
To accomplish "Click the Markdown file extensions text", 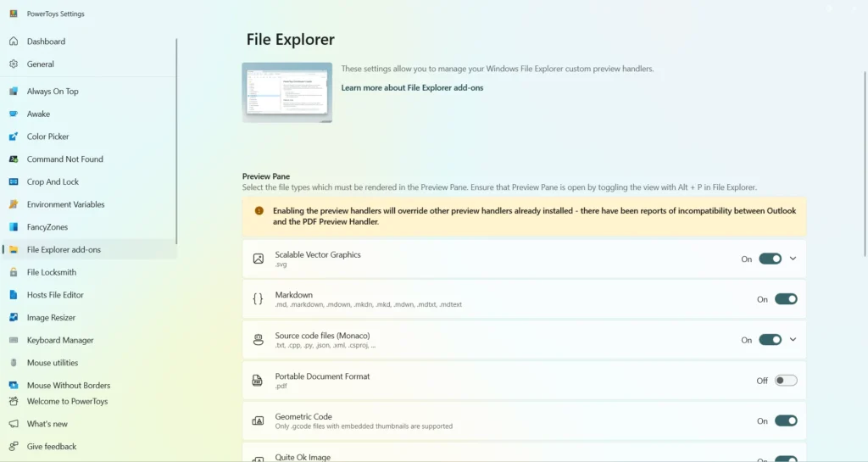I will tap(368, 305).
